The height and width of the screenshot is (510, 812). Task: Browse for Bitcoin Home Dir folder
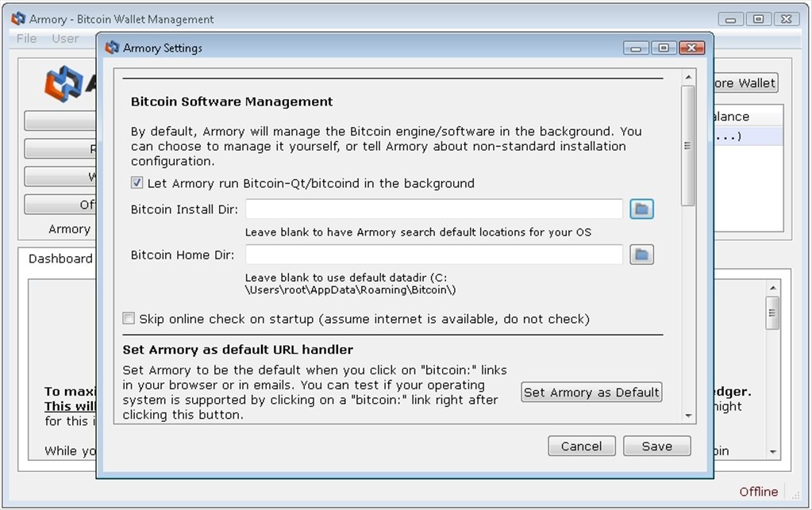641,255
